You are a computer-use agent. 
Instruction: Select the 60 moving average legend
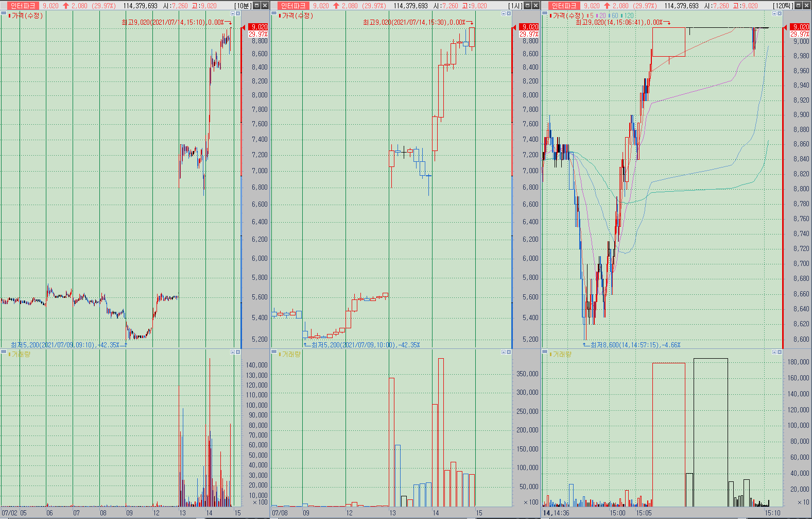[613, 15]
